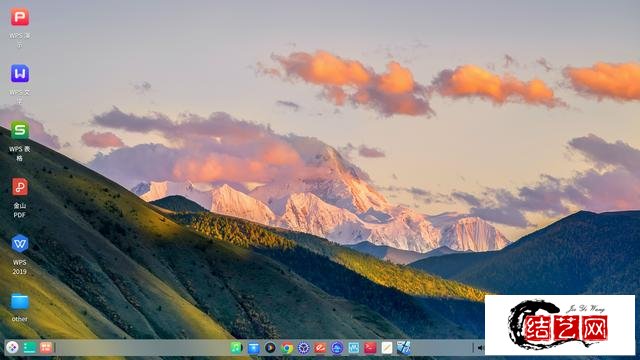Open the blue file manager dock icon
This screenshot has width=640, height=360.
point(253,348)
